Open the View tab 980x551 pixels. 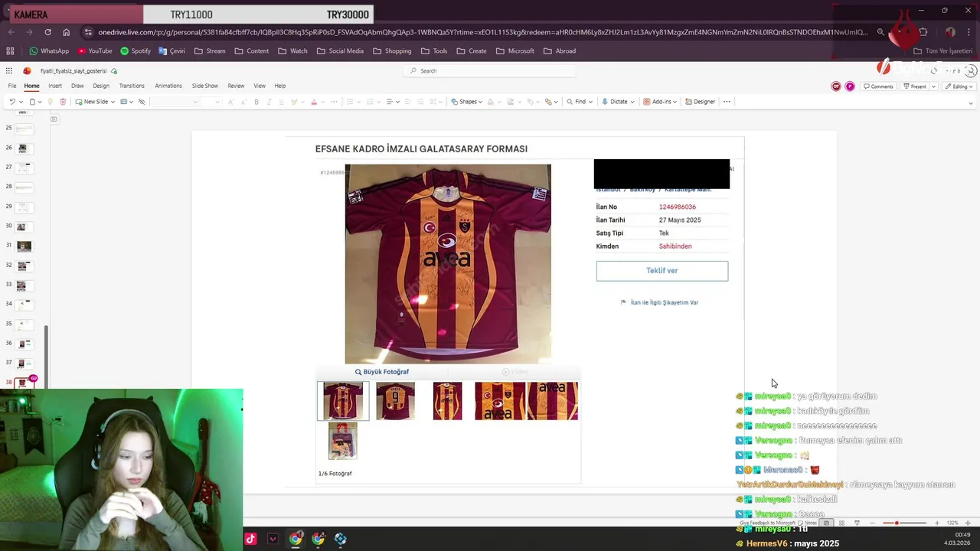[260, 86]
